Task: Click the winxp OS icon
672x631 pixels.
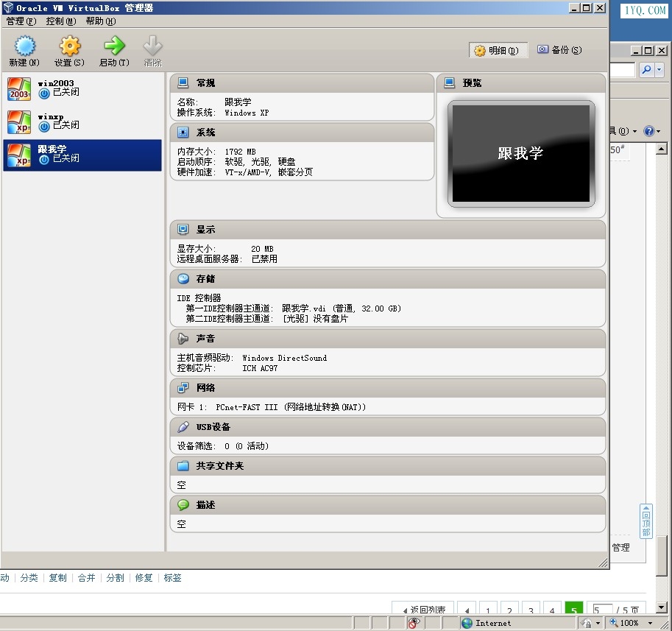Action: [19, 122]
